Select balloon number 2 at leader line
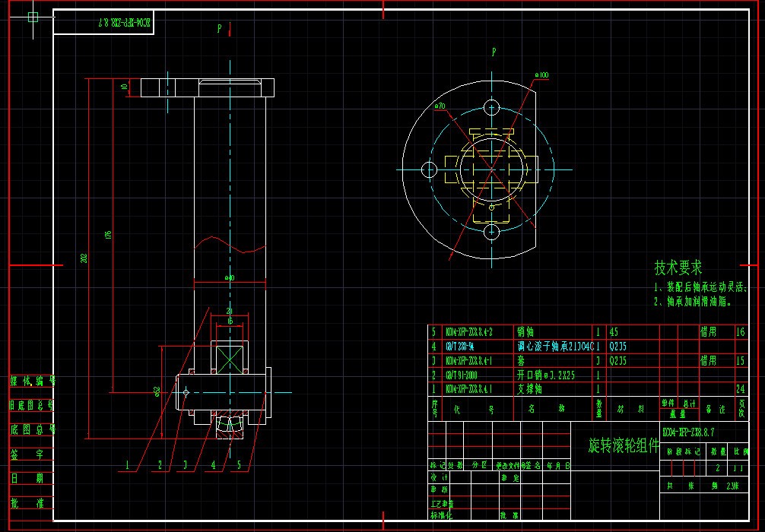 coord(160,464)
